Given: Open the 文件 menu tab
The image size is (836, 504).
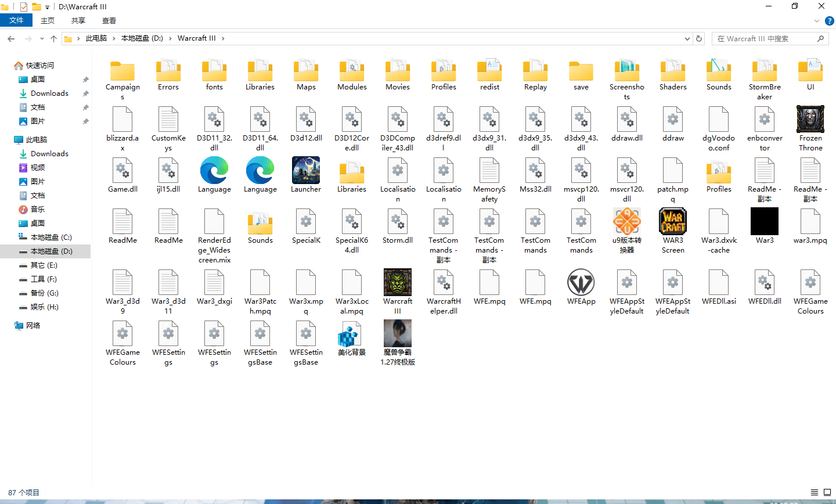Looking at the screenshot, I should (x=16, y=20).
